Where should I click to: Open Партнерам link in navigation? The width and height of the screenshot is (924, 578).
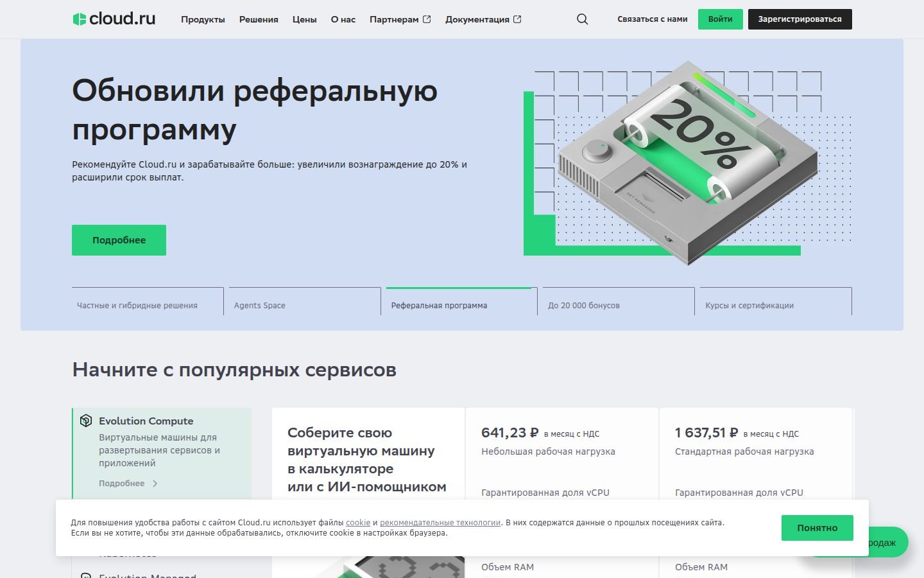[394, 19]
